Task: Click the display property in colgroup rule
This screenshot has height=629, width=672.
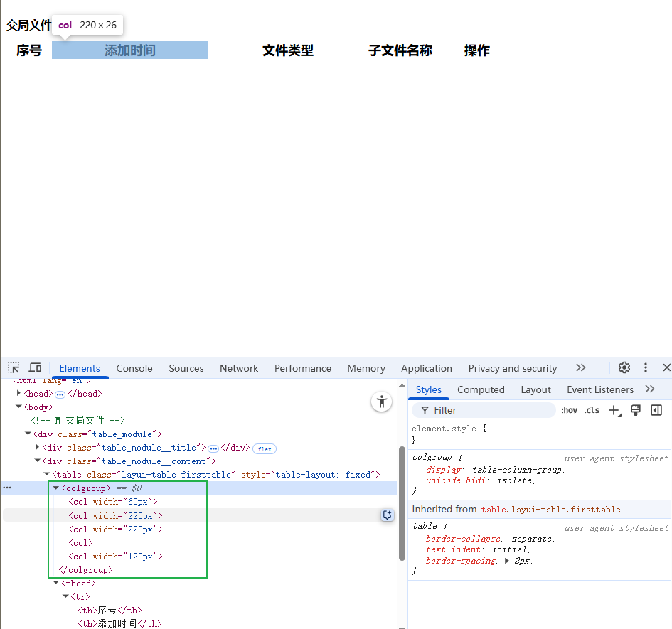Action: point(444,470)
